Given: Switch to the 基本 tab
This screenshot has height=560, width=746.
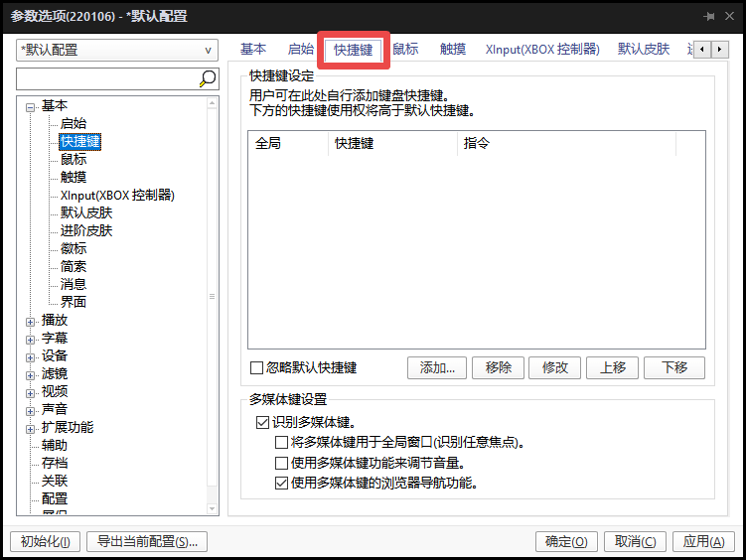Looking at the screenshot, I should 253,49.
